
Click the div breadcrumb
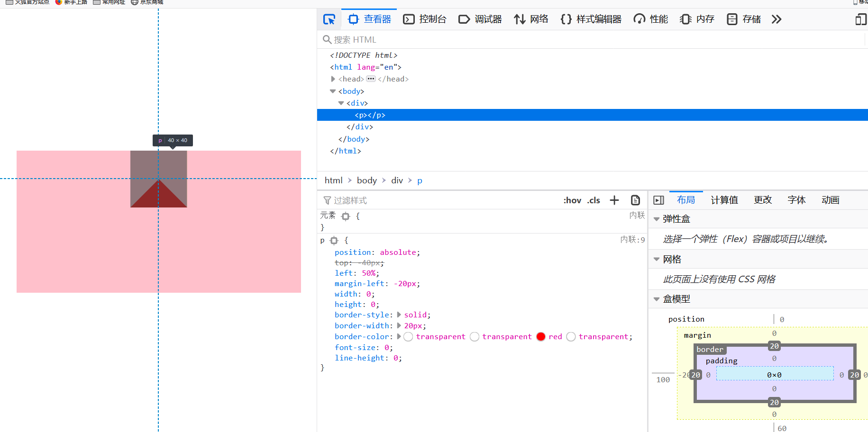(397, 180)
